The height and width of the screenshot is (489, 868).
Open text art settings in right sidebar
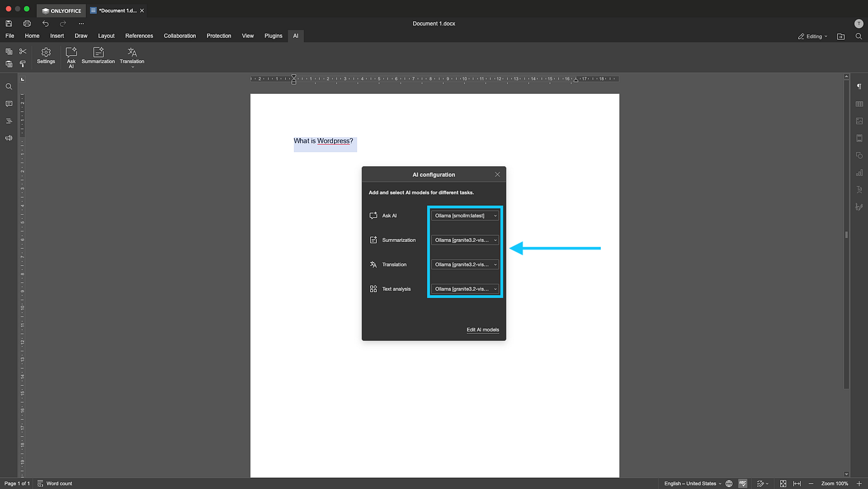(859, 189)
